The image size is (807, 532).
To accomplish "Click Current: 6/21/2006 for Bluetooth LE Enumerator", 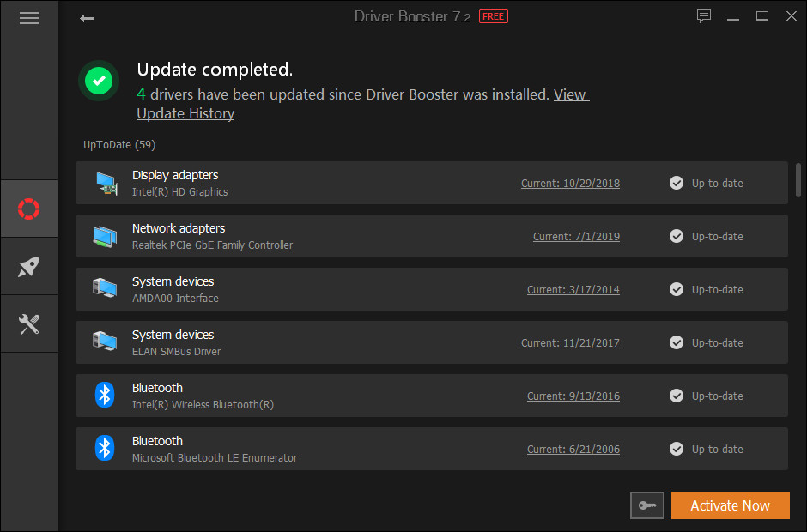I will [573, 449].
